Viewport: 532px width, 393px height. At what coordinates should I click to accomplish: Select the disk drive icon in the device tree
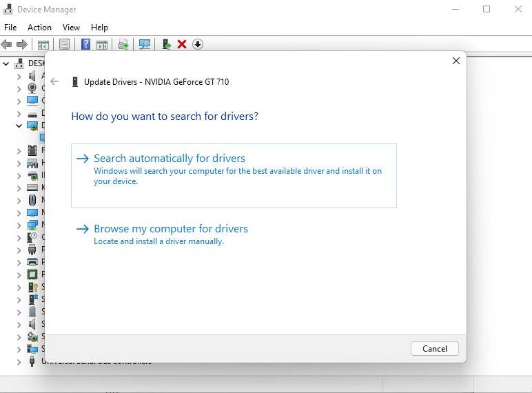[32, 114]
